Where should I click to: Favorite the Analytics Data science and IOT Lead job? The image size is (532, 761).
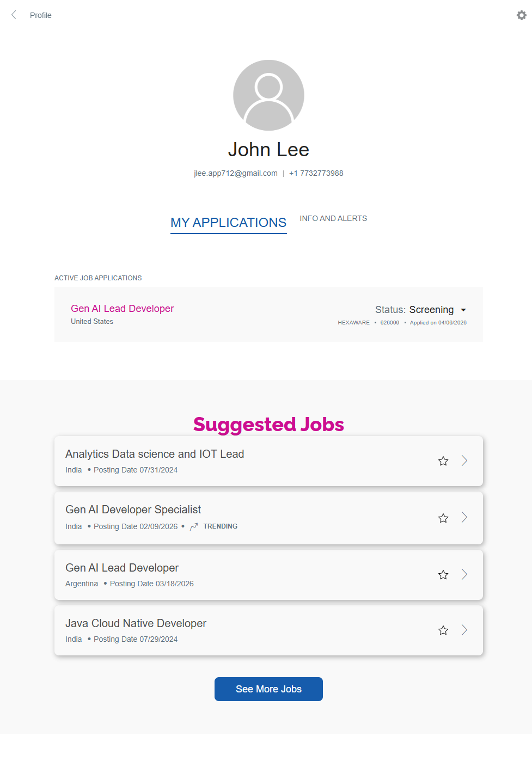click(443, 461)
